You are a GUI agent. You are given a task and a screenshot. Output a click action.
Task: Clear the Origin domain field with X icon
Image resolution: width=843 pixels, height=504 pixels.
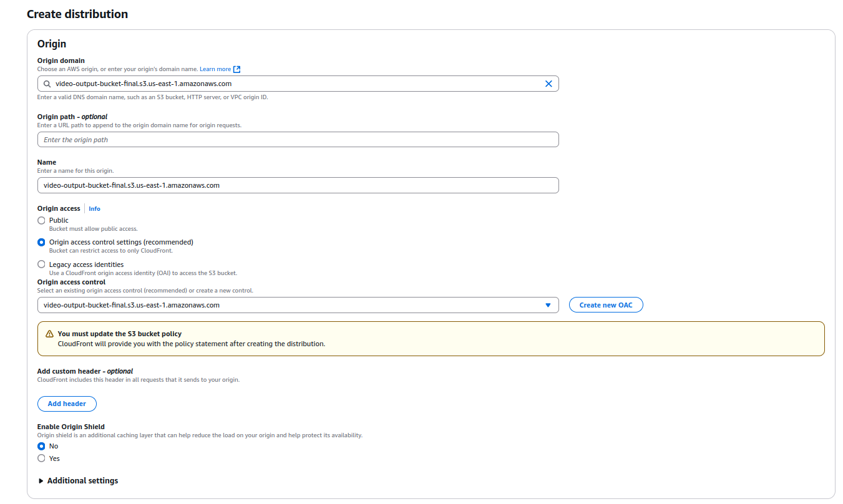coord(548,84)
